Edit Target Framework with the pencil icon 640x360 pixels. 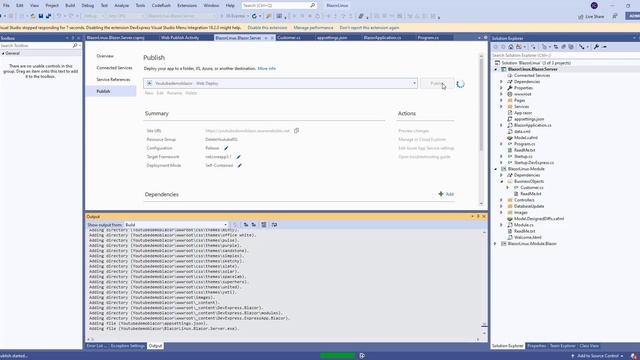click(x=238, y=157)
